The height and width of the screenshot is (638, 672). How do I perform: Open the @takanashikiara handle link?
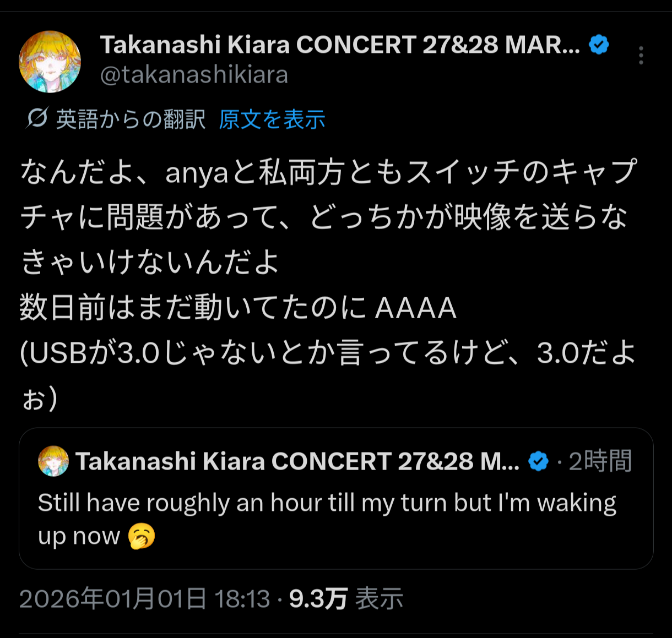coord(194,75)
